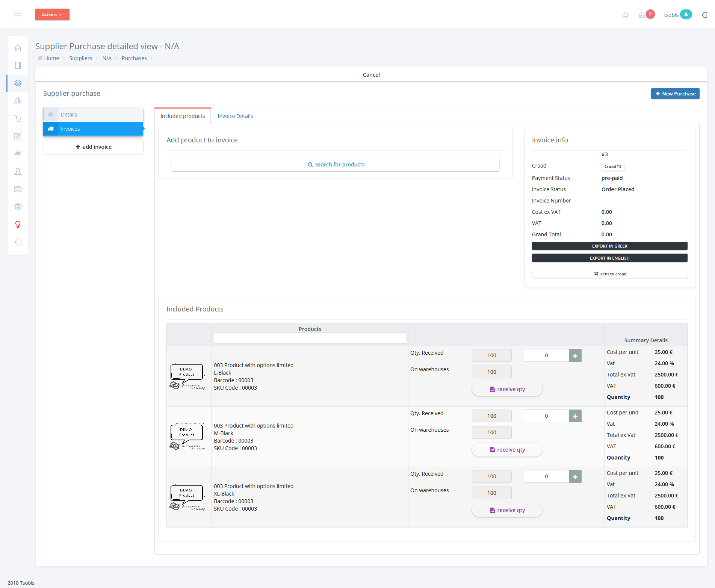Image resolution: width=715 pixels, height=588 pixels.
Task: Switch to Included products tab
Action: click(x=183, y=116)
